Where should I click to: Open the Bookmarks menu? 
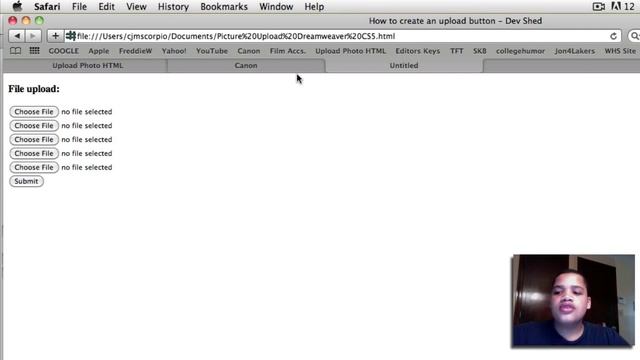pyautogui.click(x=224, y=7)
